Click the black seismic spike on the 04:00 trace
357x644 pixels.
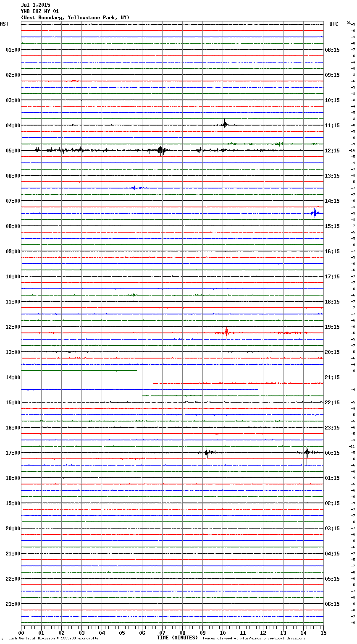pyautogui.click(x=225, y=125)
